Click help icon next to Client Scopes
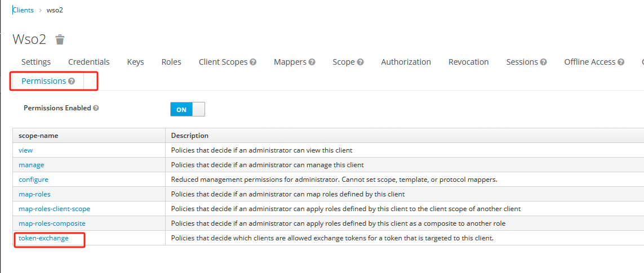The height and width of the screenshot is (273, 644). coord(253,62)
